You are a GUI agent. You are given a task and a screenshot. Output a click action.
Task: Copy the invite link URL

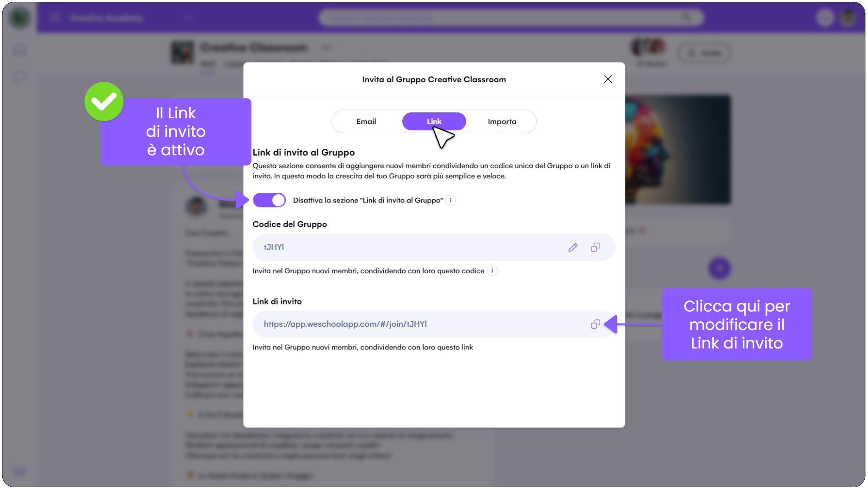point(596,324)
